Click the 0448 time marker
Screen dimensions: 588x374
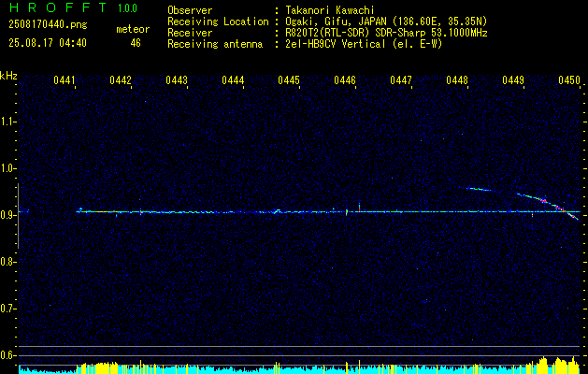pos(457,80)
